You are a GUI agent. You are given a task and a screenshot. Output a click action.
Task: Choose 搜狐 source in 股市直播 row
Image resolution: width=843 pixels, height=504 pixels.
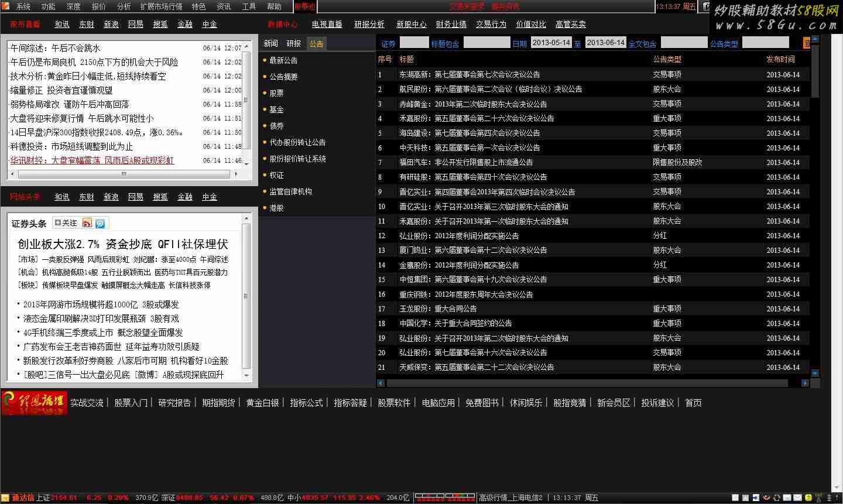tap(160, 25)
